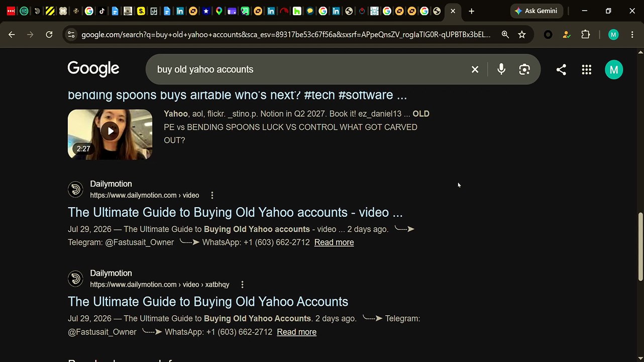
Task: Click the Ask Gemini button
Action: [536, 11]
